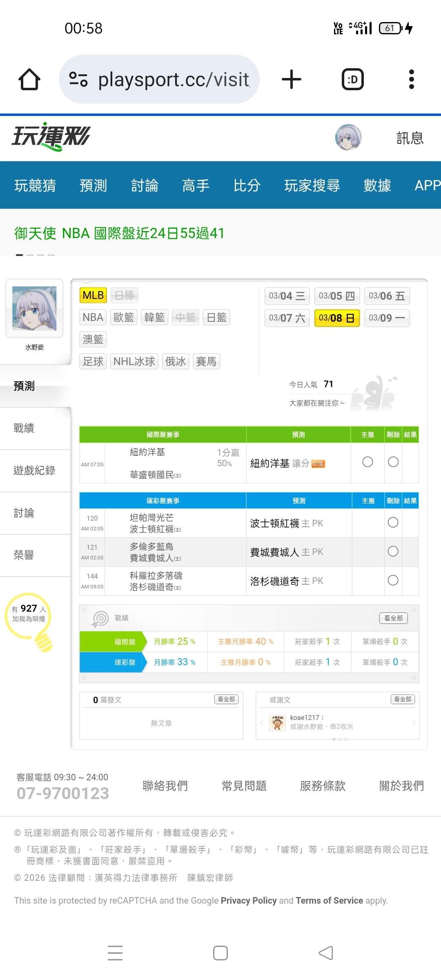The height and width of the screenshot is (980, 441).
Task: Tap Android home square button
Action: tap(220, 953)
